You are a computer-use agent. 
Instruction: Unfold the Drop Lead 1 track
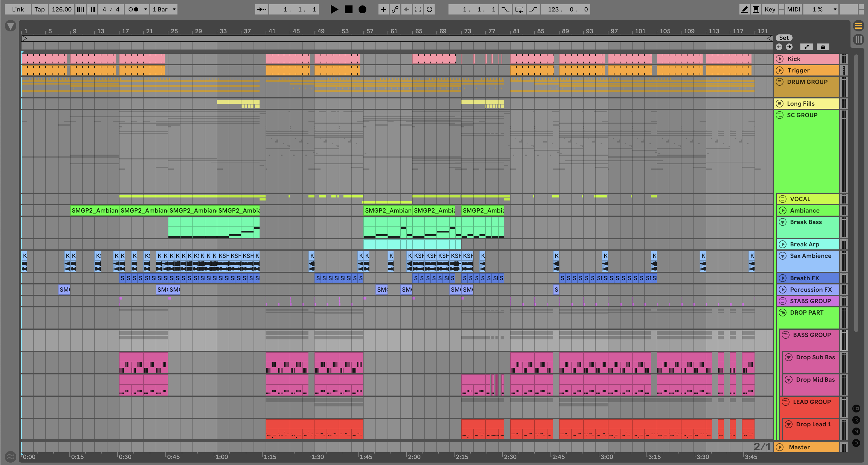pos(789,424)
